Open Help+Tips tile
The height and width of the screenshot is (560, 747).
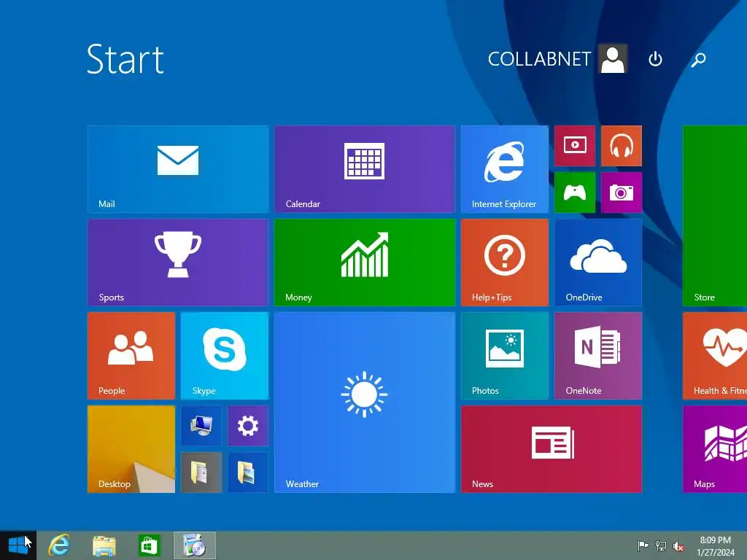[x=505, y=262]
